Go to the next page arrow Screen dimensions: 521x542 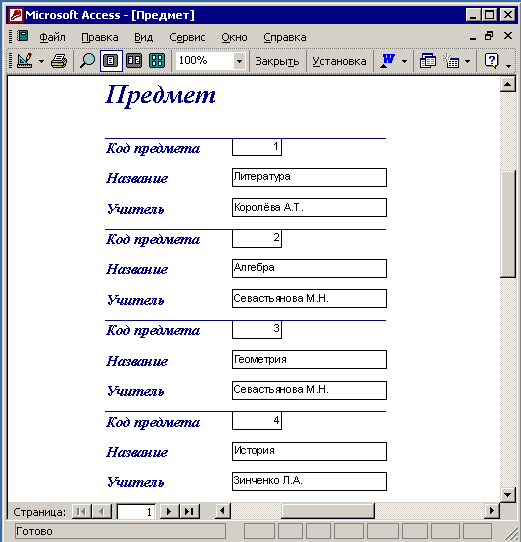(x=169, y=511)
